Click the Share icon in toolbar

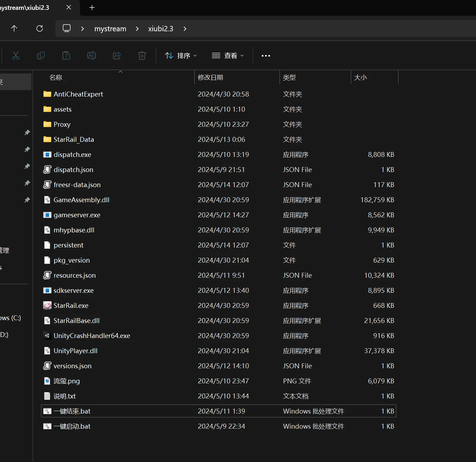pyautogui.click(x=117, y=55)
